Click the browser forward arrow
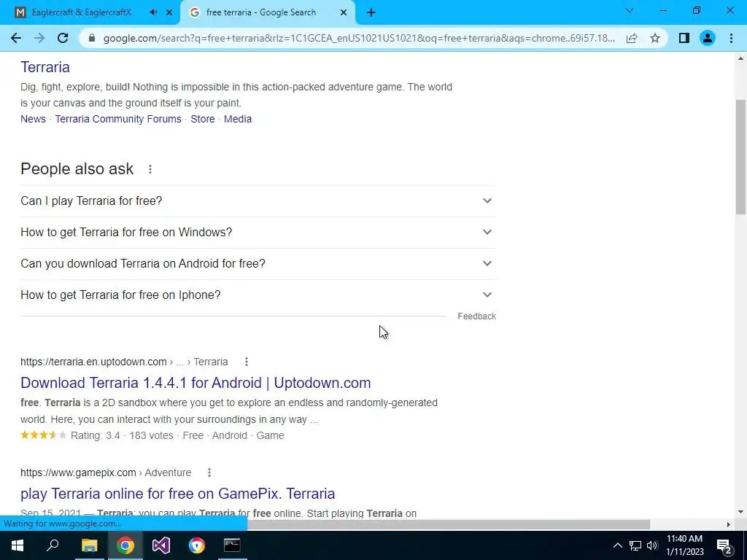 (39, 38)
